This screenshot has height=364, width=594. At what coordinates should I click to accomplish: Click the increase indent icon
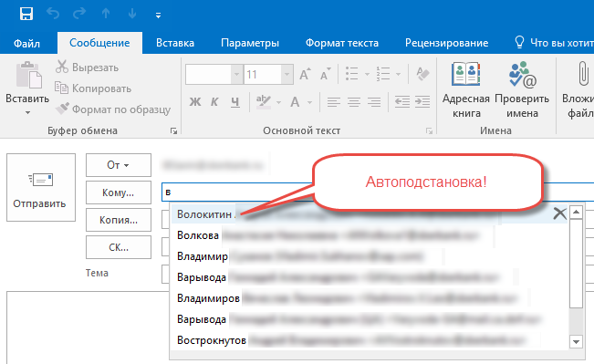coord(422,102)
